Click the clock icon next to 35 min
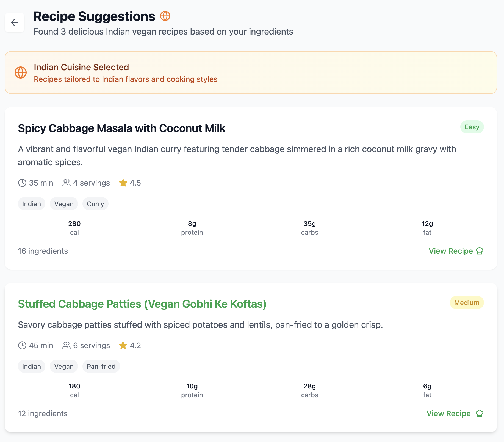 tap(22, 183)
